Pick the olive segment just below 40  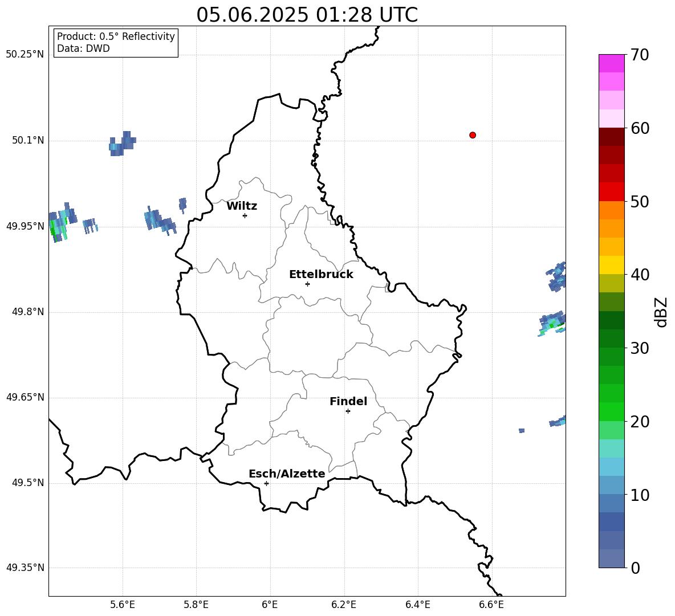[611, 283]
